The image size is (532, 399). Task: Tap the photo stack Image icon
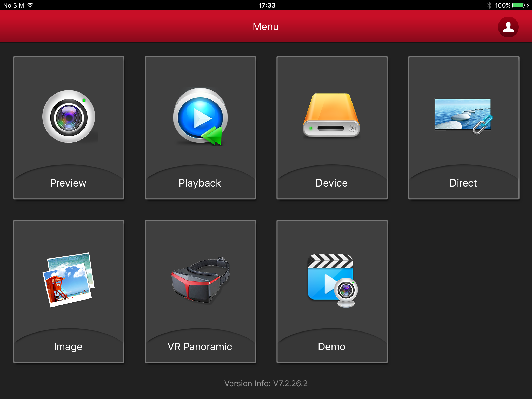(x=68, y=280)
